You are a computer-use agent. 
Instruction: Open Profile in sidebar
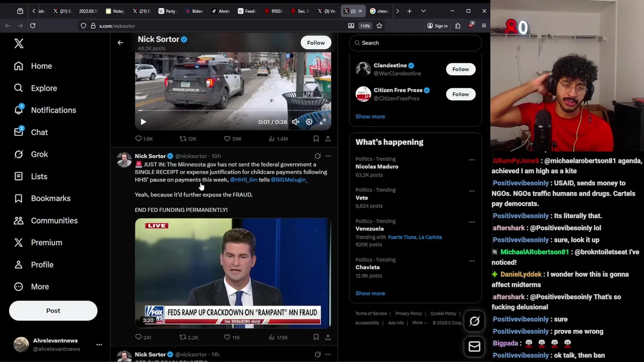pyautogui.click(x=34, y=264)
